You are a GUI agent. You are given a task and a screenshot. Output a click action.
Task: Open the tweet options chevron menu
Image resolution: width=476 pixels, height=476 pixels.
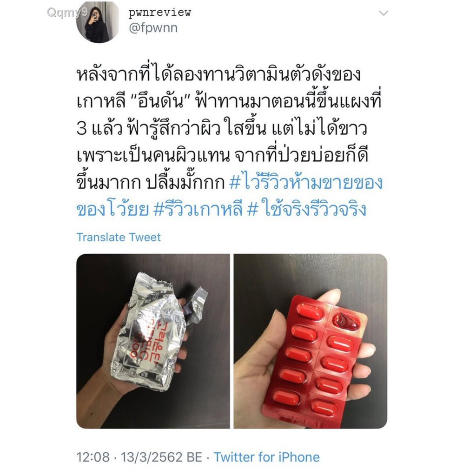(x=383, y=13)
